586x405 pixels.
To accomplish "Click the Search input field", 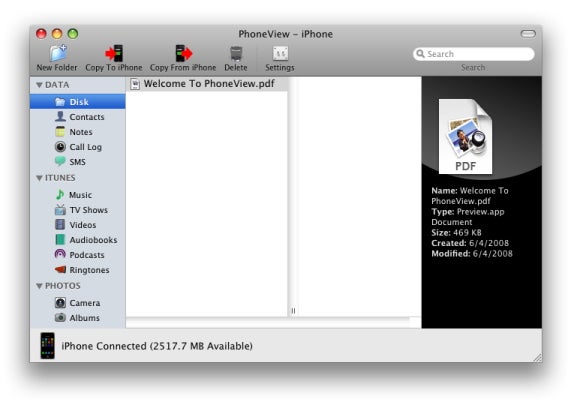I will (x=474, y=54).
